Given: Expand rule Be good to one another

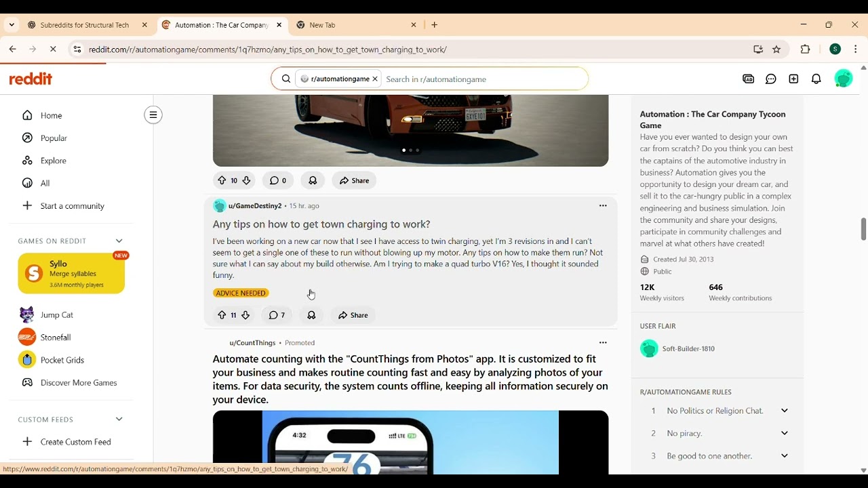Looking at the screenshot, I should point(785,456).
